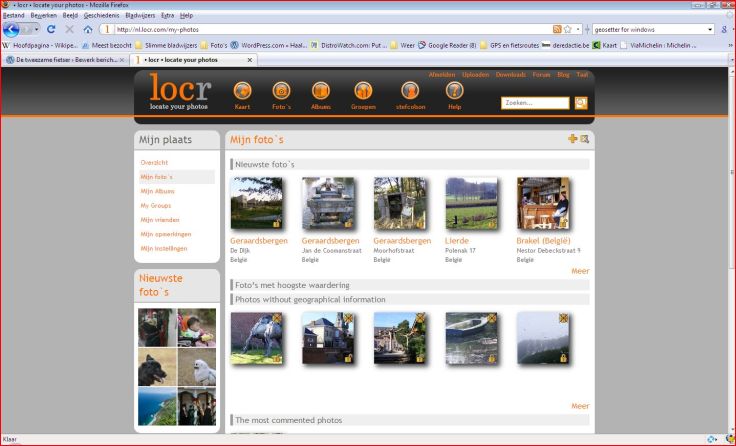Bookmark this page with the star icon
Viewport: 736px width, 446px height.
(x=568, y=29)
